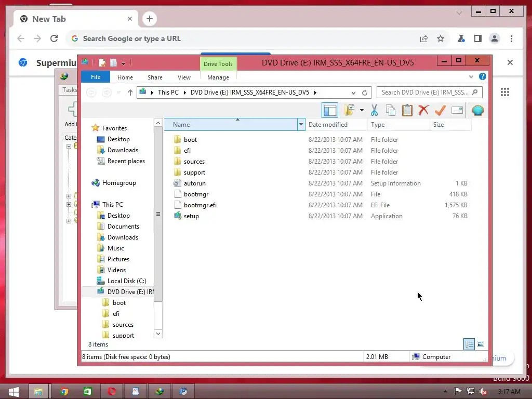Image resolution: width=532 pixels, height=399 pixels.
Task: Select the setup application file
Action: pos(191,216)
